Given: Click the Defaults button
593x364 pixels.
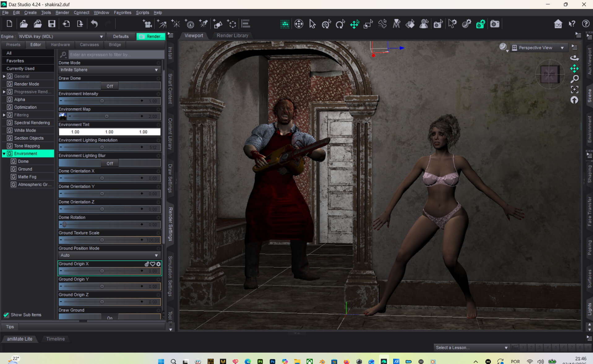Looking at the screenshot, I should coord(121,36).
